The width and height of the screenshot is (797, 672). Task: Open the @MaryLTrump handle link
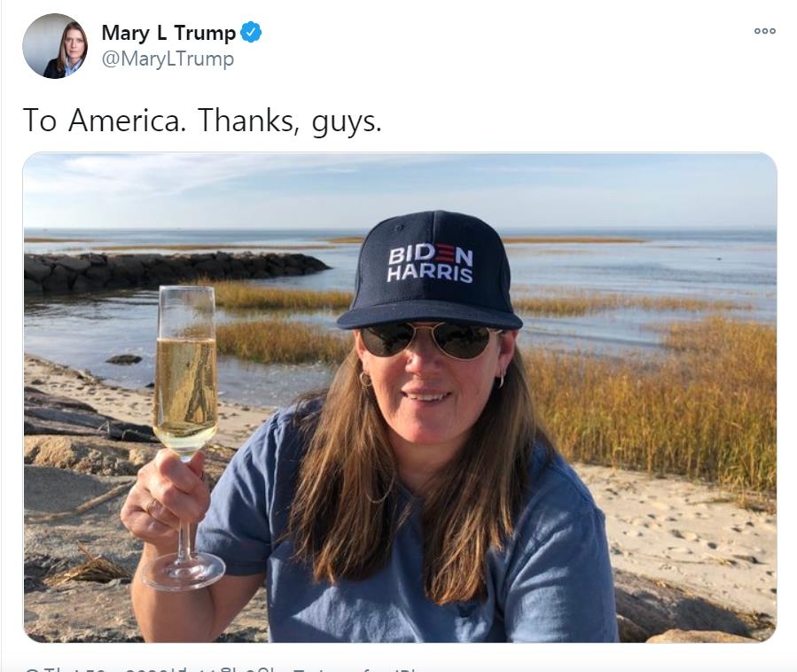168,59
